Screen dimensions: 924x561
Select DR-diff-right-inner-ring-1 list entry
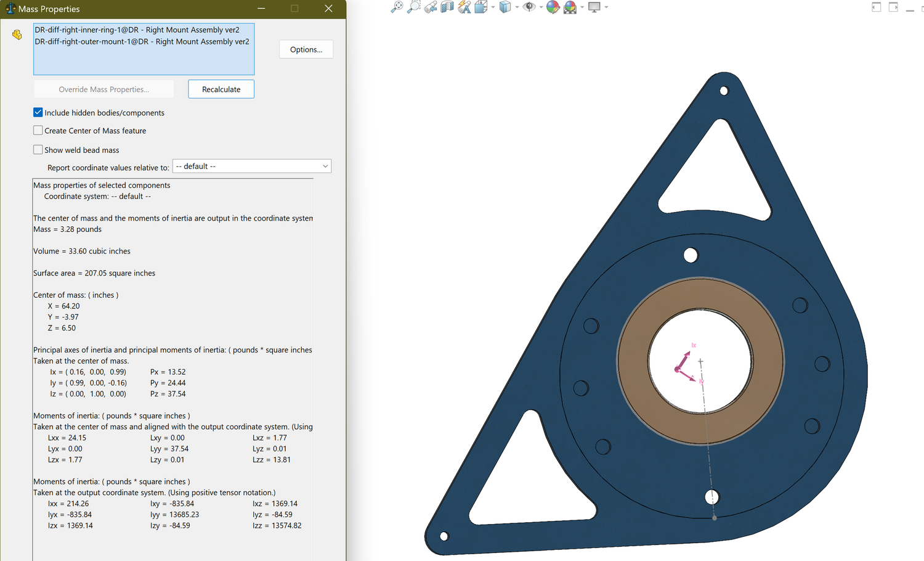[x=137, y=29]
